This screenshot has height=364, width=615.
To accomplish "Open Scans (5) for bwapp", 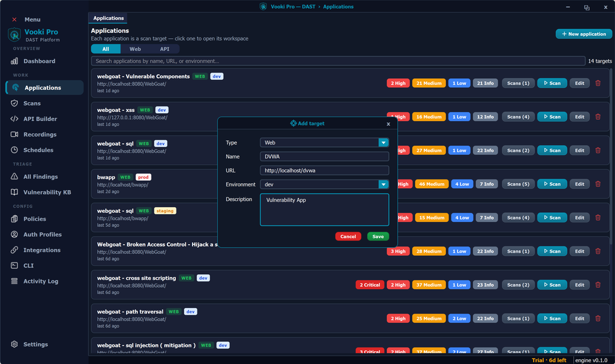I will tap(518, 184).
